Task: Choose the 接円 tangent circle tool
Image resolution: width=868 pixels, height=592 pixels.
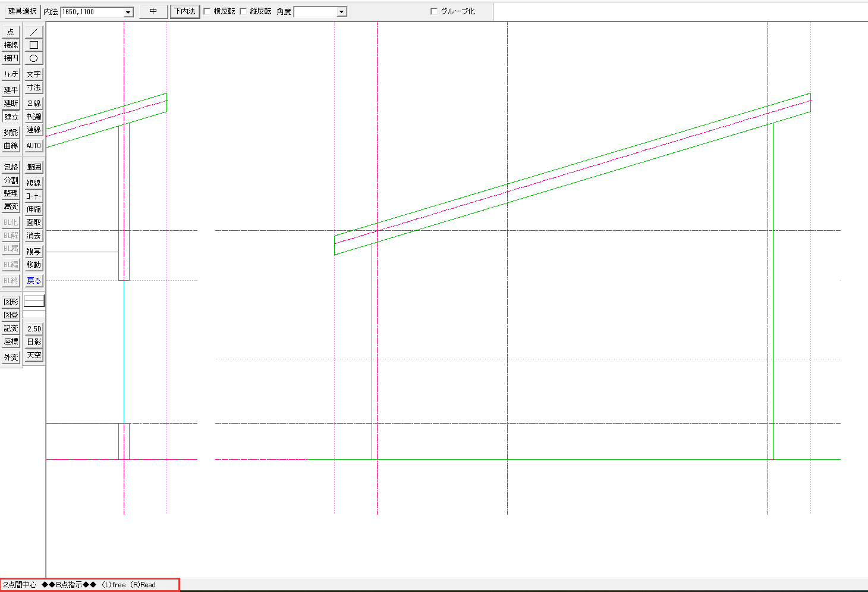Action: click(x=11, y=58)
